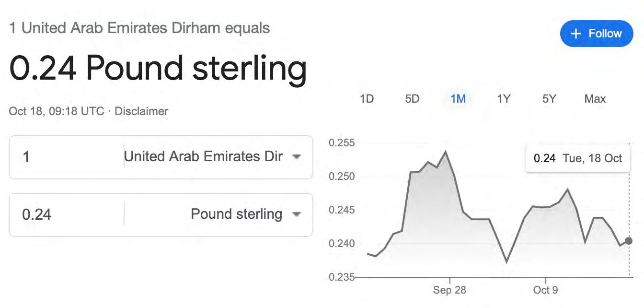Switch chart to 1D range
Viewport: 644px width, 308px height.
pyautogui.click(x=367, y=99)
